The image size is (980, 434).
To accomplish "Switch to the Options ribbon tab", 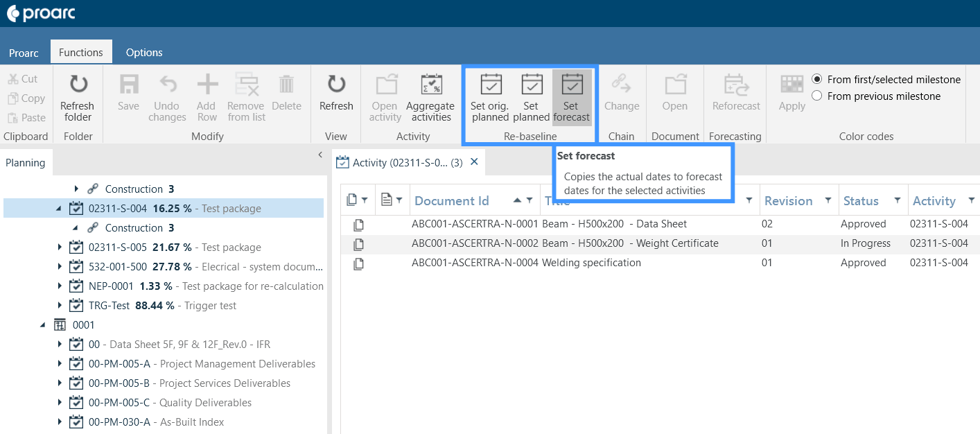I will (144, 53).
